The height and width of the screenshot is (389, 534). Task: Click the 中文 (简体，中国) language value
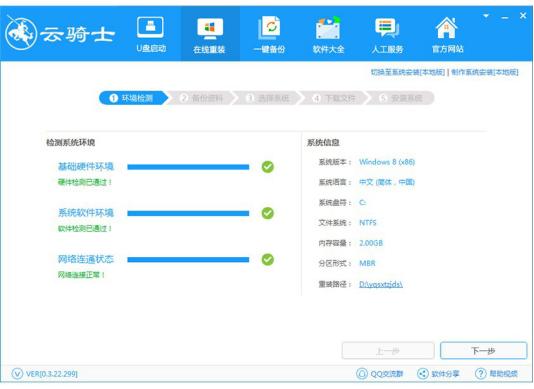click(387, 182)
